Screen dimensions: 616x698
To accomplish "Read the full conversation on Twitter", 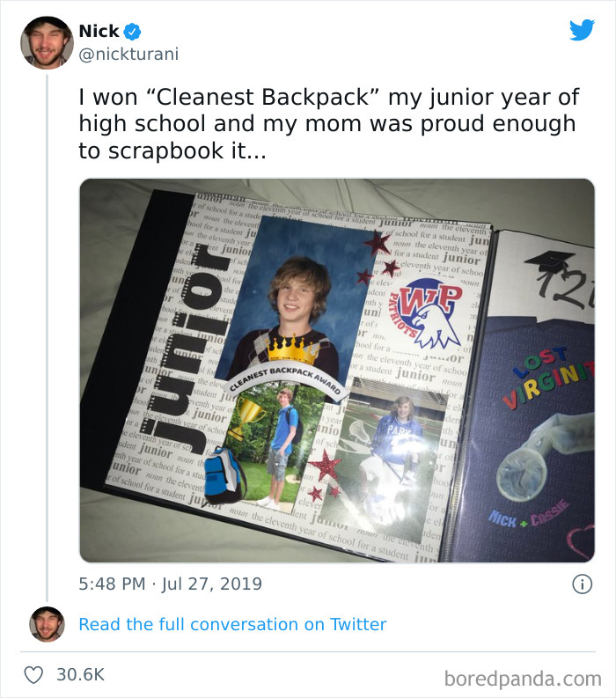I will (x=232, y=624).
